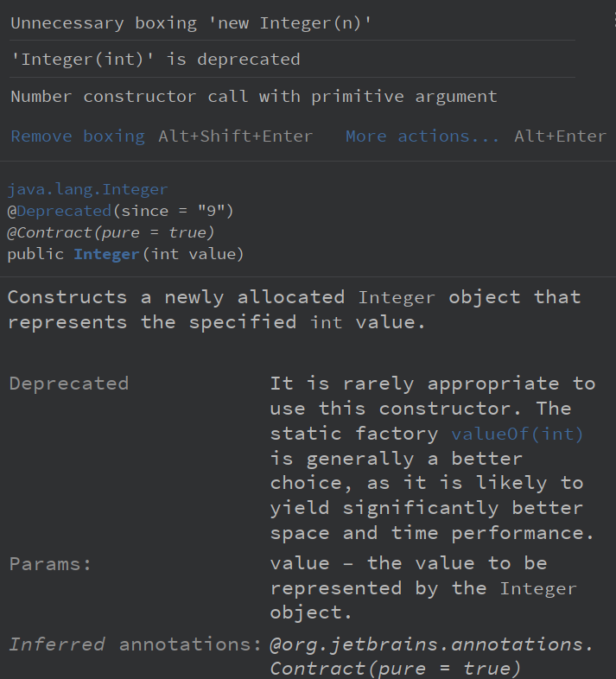
Task: Follow the valueOf(int) link
Action: click(x=518, y=434)
